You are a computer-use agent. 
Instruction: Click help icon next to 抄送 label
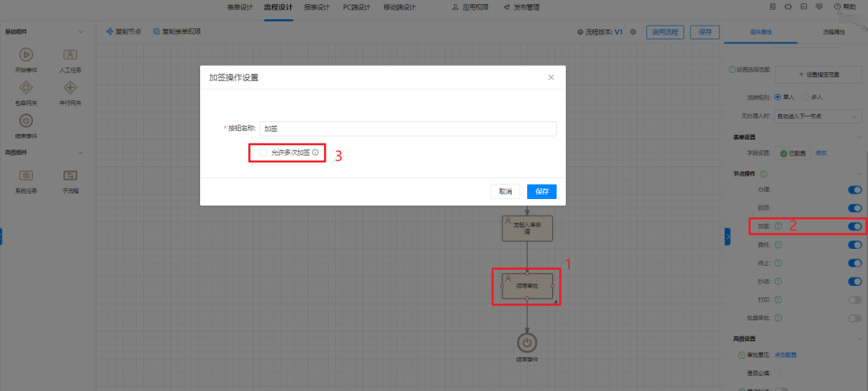point(778,282)
